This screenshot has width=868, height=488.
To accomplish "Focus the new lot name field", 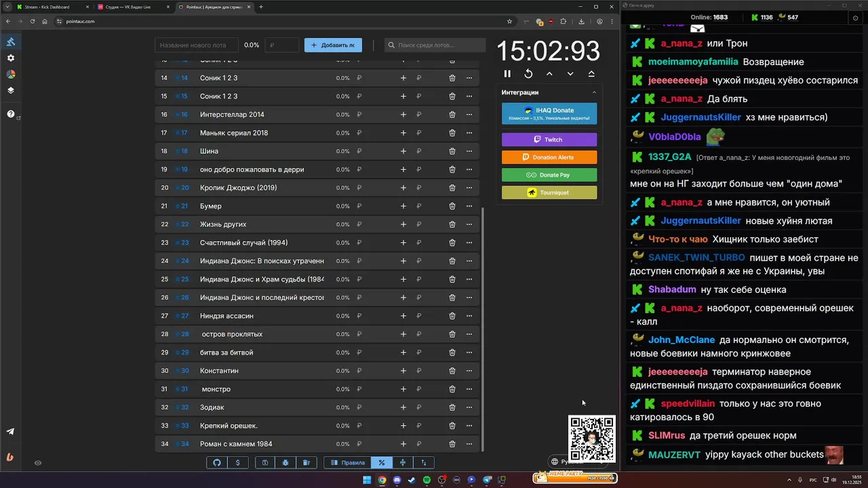I will click(196, 45).
